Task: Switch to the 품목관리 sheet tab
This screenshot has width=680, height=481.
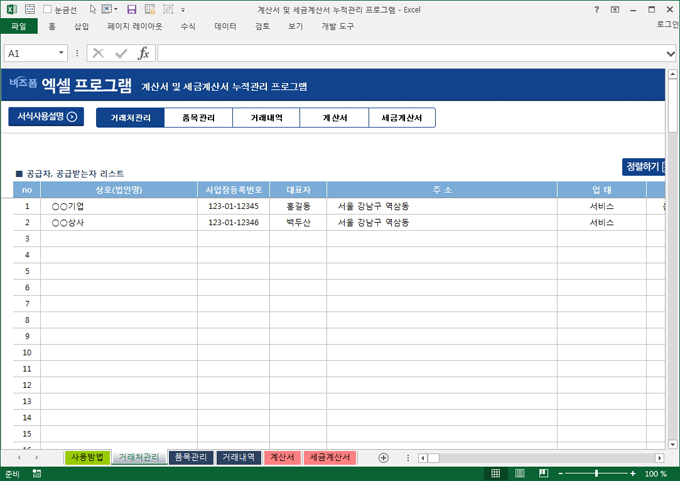Action: tap(191, 457)
